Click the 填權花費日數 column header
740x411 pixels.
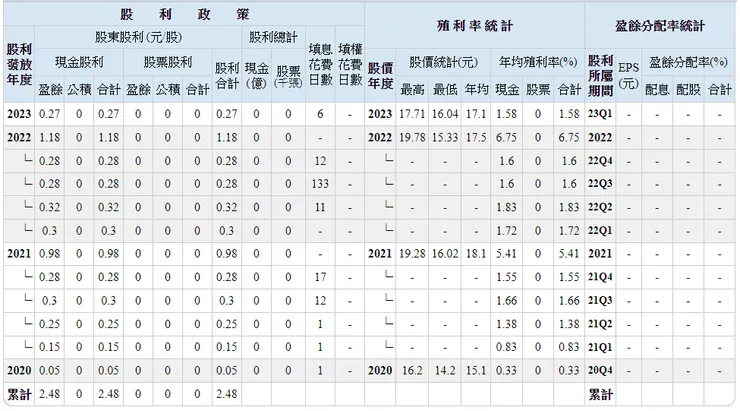click(350, 64)
